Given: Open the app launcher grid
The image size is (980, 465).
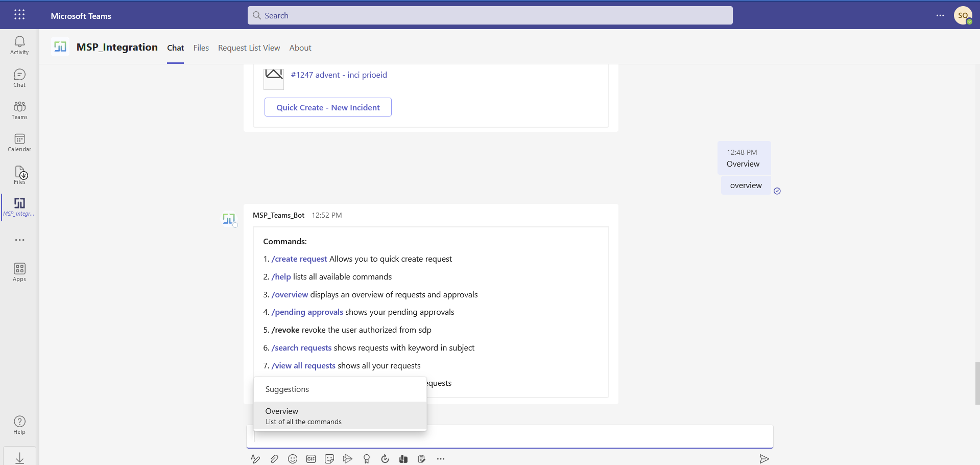Looking at the screenshot, I should coord(19,15).
